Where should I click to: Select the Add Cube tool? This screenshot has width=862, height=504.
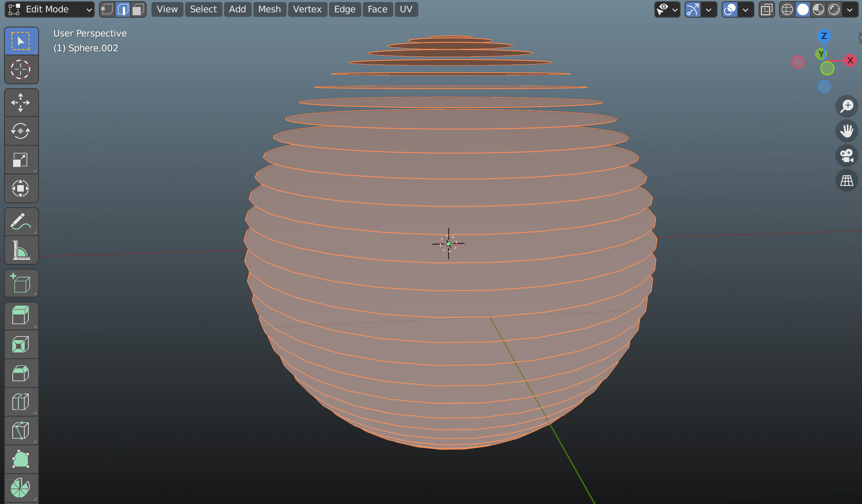(x=21, y=283)
